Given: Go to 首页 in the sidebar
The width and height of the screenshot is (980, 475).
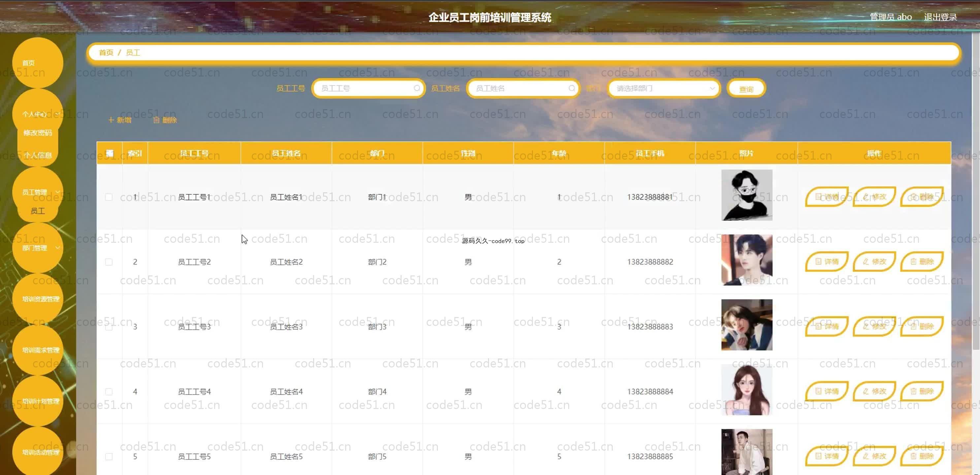Looking at the screenshot, I should click(38, 63).
